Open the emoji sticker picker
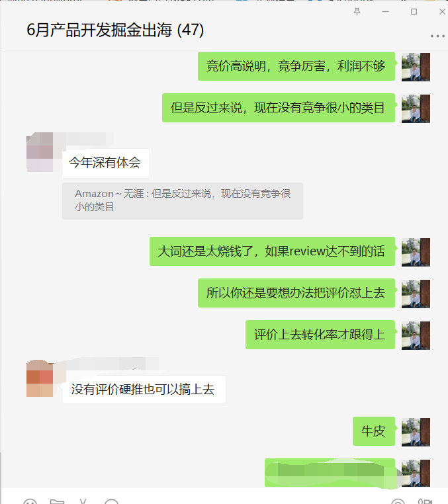Image resolution: width=448 pixels, height=504 pixels. point(30,501)
